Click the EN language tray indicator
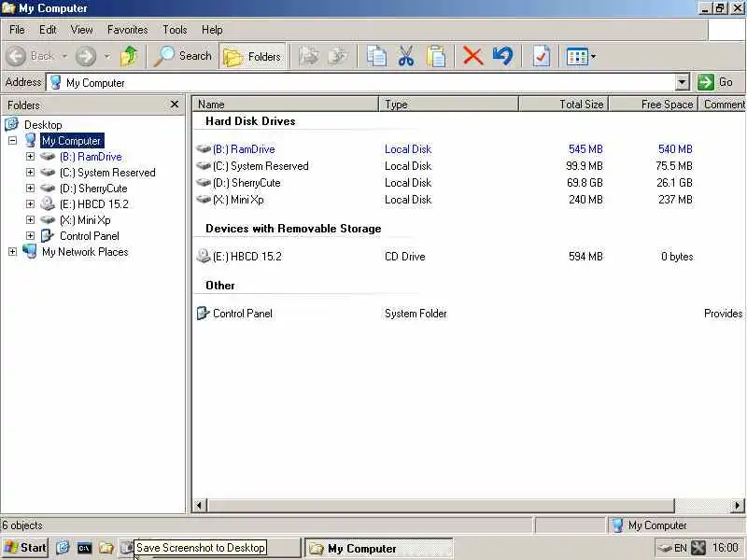The image size is (747, 560). point(681,548)
